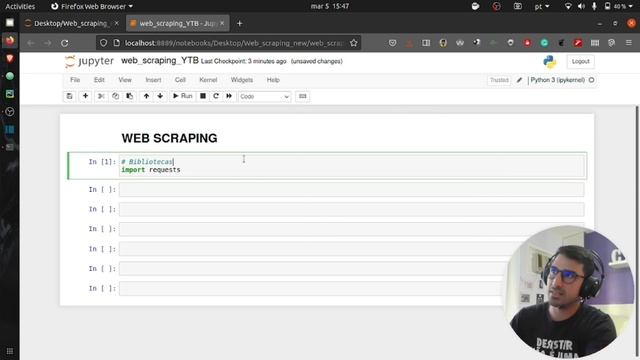Click the Logout button
Image resolution: width=640 pixels, height=360 pixels.
coord(580,62)
